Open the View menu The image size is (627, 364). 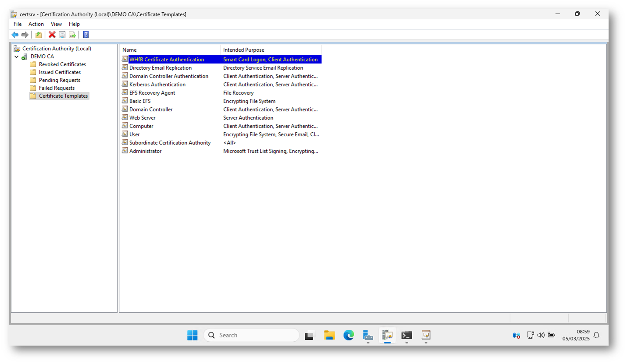(x=56, y=24)
